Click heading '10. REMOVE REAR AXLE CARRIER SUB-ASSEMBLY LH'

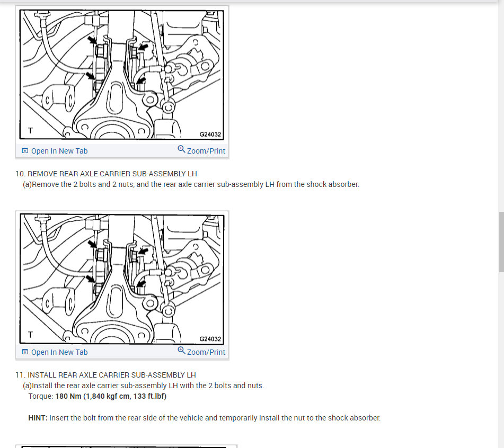(106, 174)
